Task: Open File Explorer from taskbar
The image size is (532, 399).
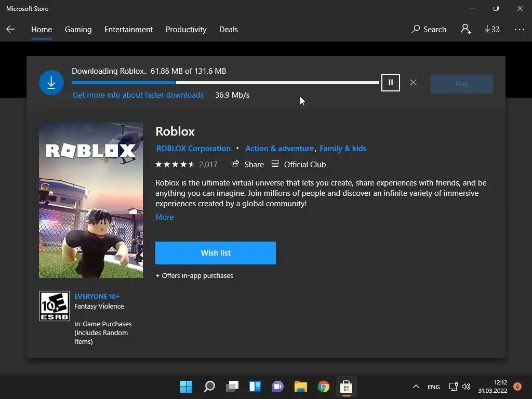Action: [301, 387]
